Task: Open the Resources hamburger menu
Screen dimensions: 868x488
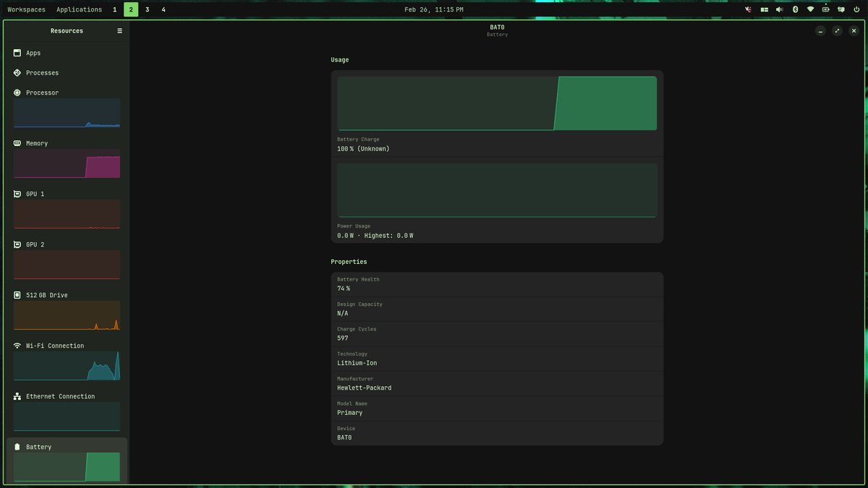Action: coord(120,31)
